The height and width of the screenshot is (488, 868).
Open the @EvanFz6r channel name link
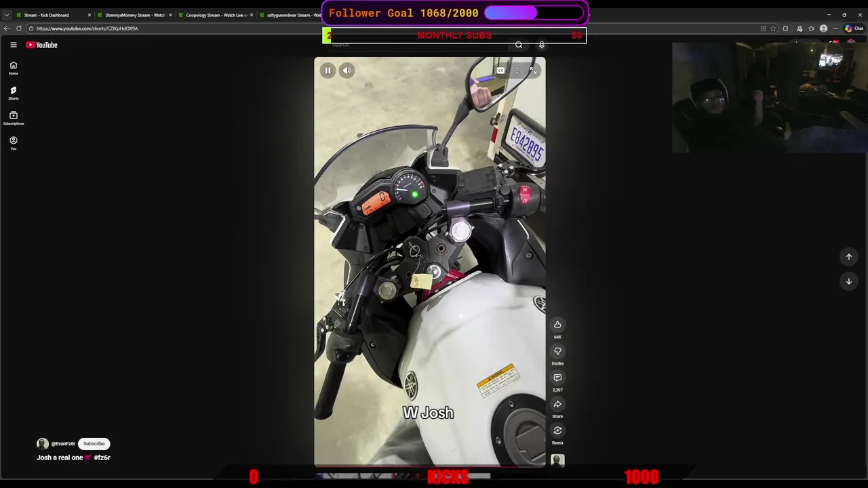tap(63, 444)
